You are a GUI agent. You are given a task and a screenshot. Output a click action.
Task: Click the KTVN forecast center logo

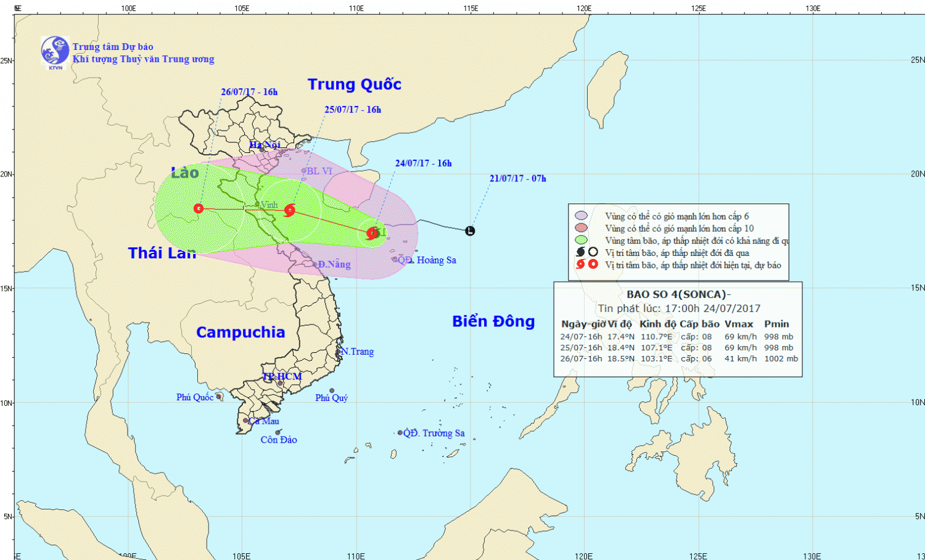(55, 52)
